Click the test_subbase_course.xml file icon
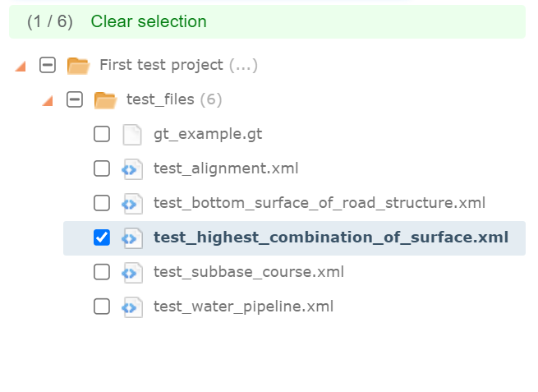Image resolution: width=538 pixels, height=392 pixels. pos(131,273)
